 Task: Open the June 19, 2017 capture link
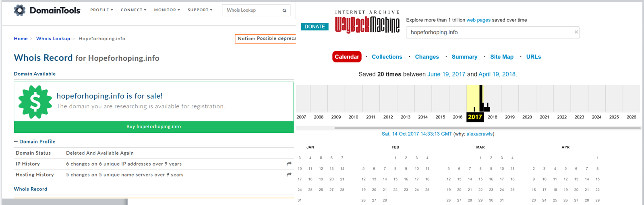click(x=446, y=74)
